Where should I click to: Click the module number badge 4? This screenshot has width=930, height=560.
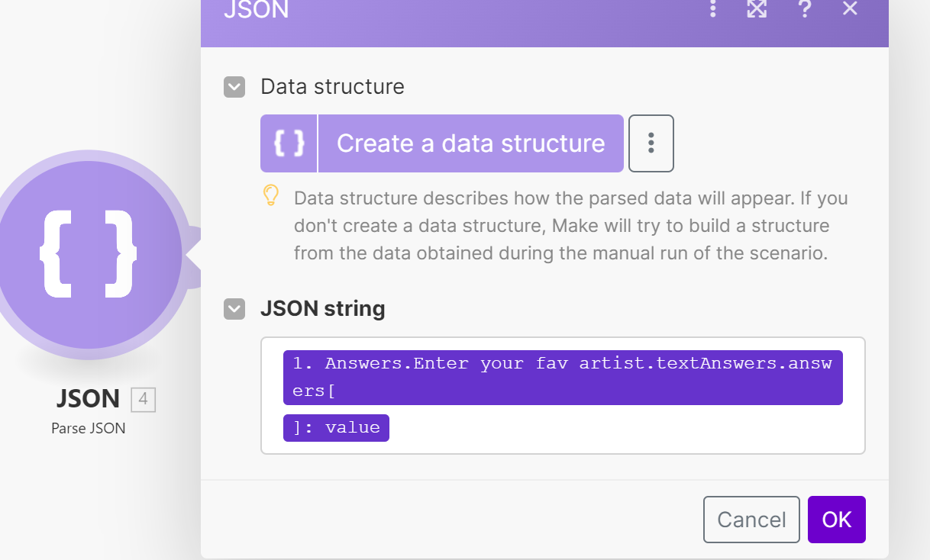point(143,400)
